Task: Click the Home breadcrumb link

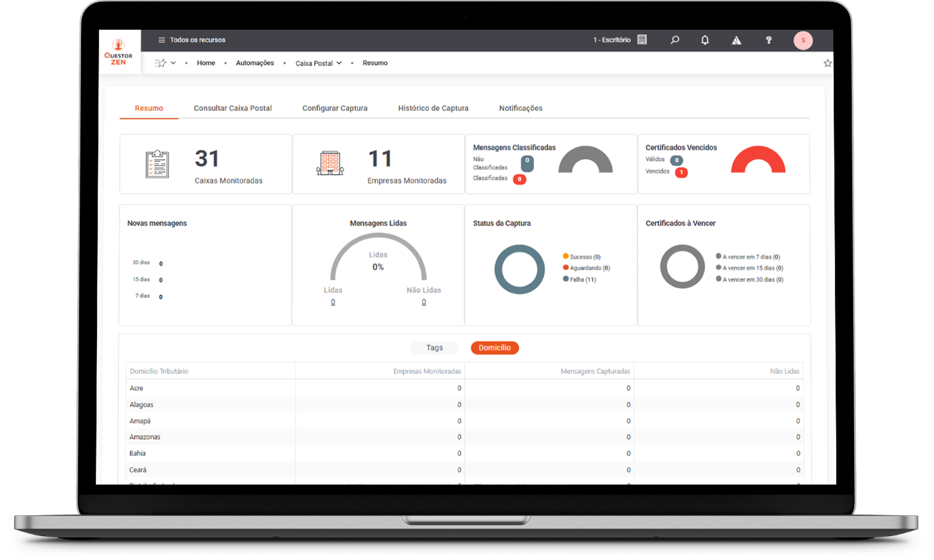Action: pos(206,63)
